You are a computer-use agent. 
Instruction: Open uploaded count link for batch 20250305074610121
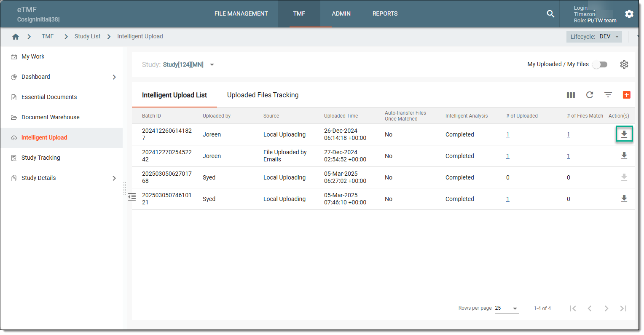click(x=508, y=199)
